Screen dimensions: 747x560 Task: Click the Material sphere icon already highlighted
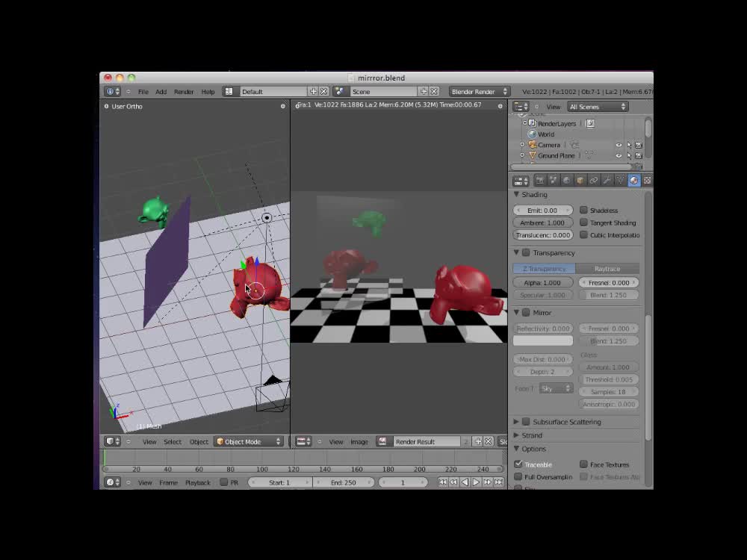click(x=633, y=180)
